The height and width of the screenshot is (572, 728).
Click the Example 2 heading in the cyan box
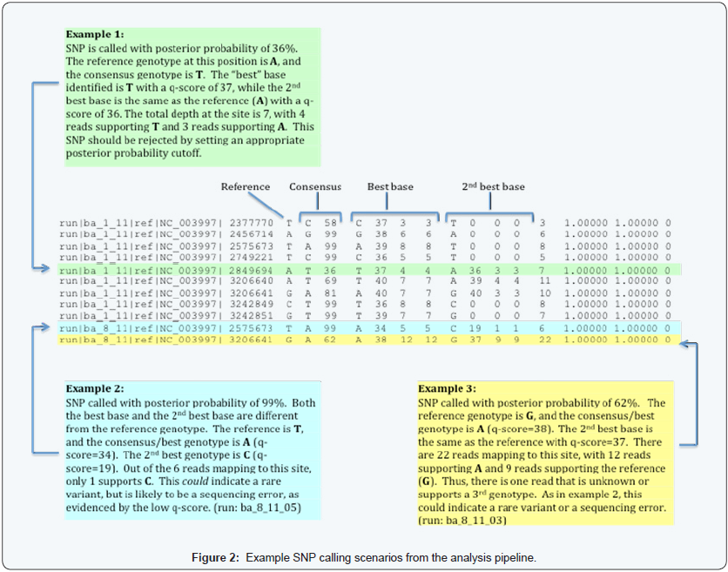[94, 387]
